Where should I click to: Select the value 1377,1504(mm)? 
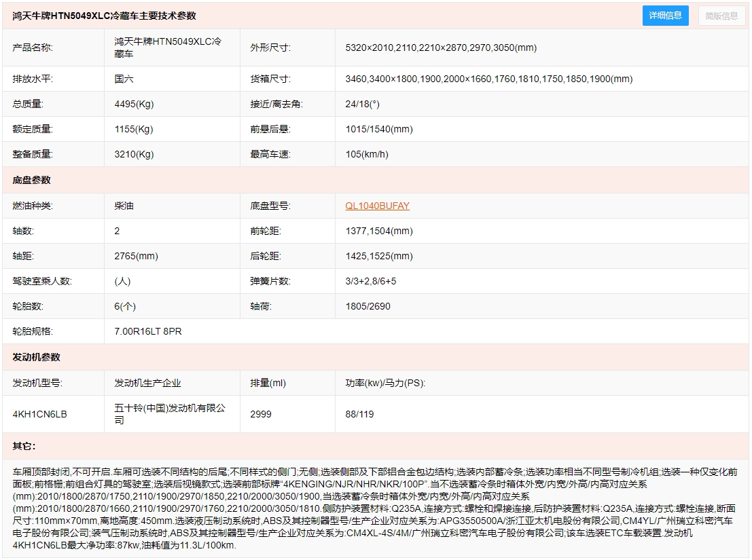click(379, 231)
